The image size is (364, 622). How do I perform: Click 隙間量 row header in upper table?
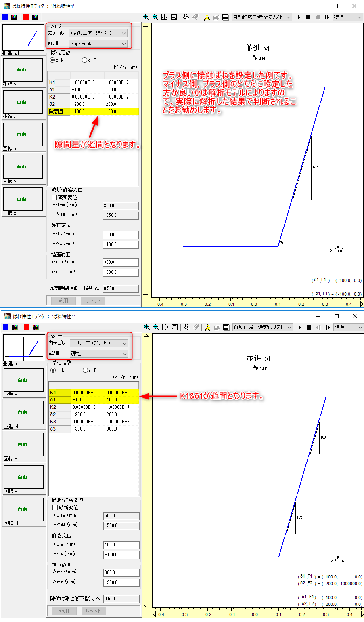click(59, 111)
